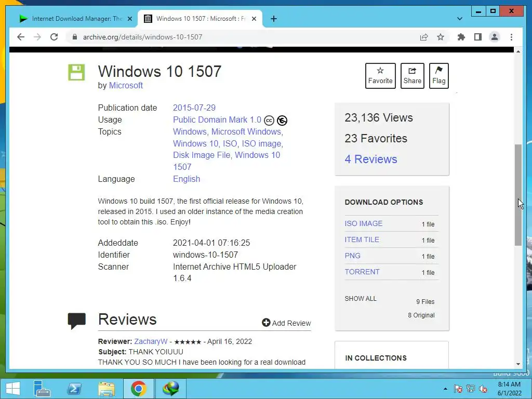532x399 pixels.
Task: Click the Favorite button
Action: [380, 76]
